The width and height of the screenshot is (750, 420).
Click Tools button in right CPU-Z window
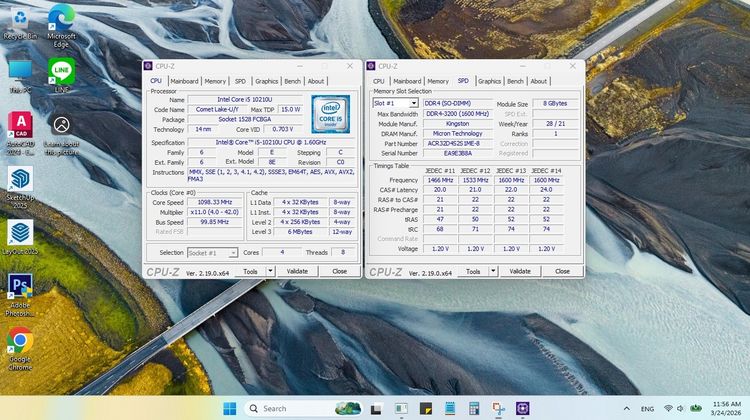point(473,272)
